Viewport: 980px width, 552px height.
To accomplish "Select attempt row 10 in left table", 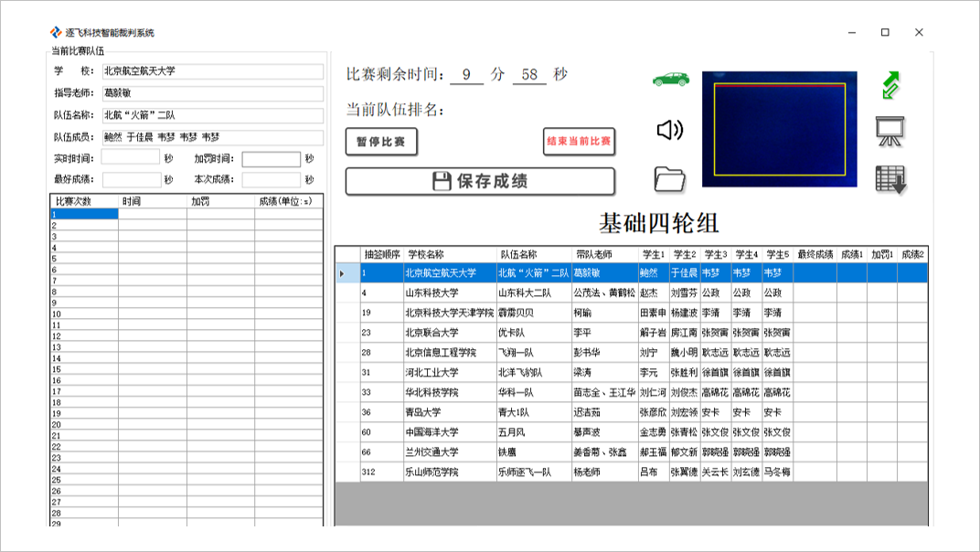I will [84, 313].
